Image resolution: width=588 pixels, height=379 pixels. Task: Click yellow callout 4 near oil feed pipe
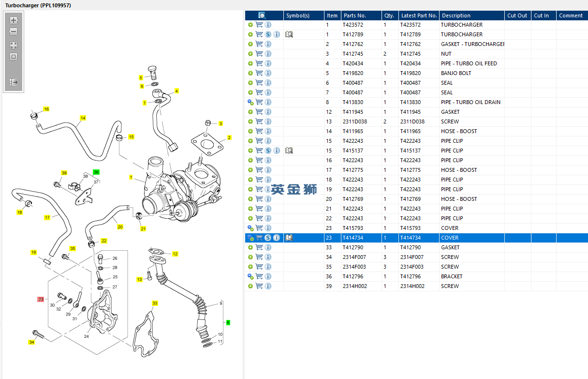(x=176, y=91)
